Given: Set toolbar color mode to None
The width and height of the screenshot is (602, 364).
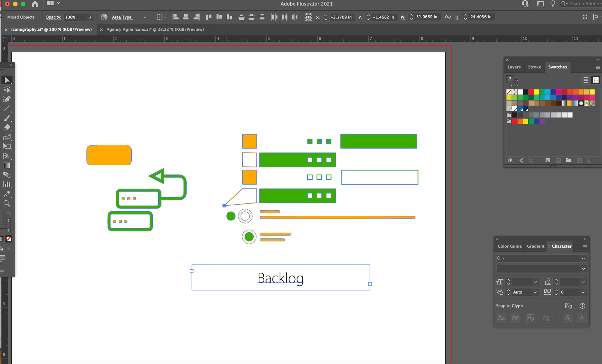Looking at the screenshot, I should (x=9, y=239).
